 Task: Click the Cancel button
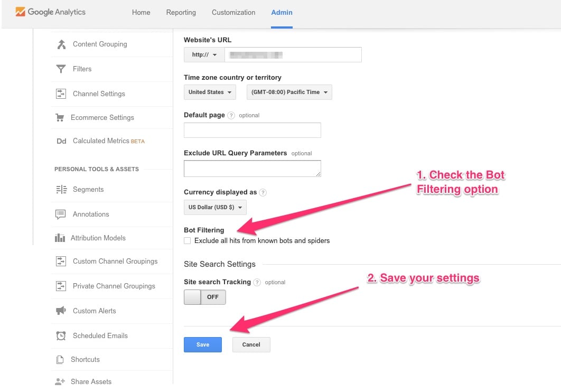pos(251,345)
